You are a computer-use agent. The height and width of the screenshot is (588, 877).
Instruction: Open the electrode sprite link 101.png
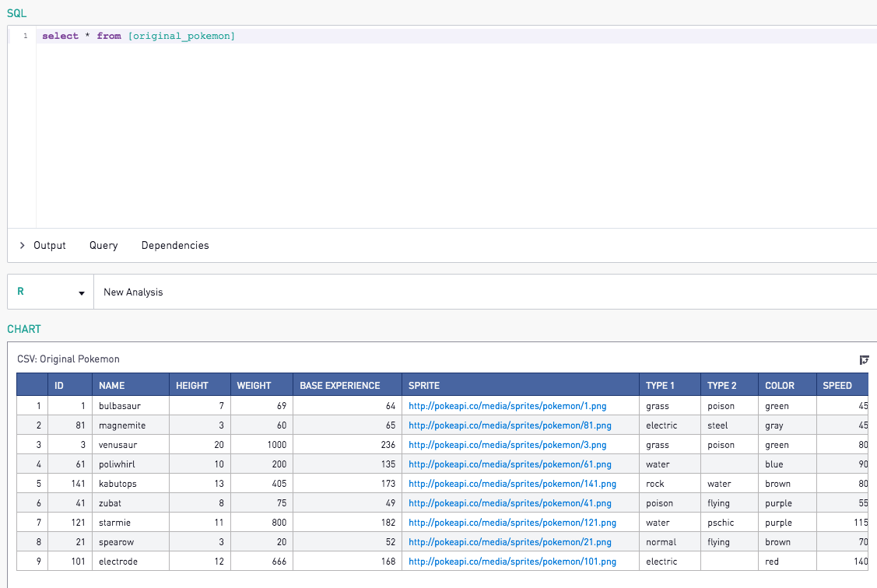point(512,562)
